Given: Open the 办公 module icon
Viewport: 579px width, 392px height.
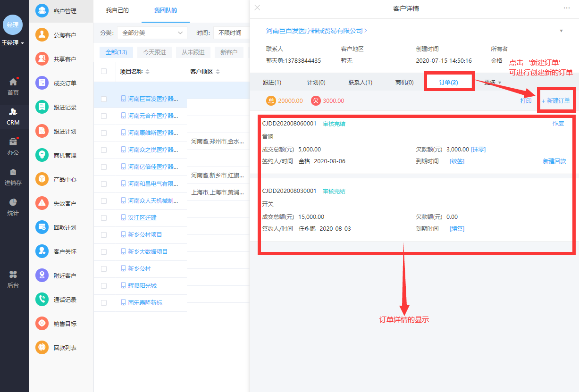Looking at the screenshot, I should click(x=13, y=142).
